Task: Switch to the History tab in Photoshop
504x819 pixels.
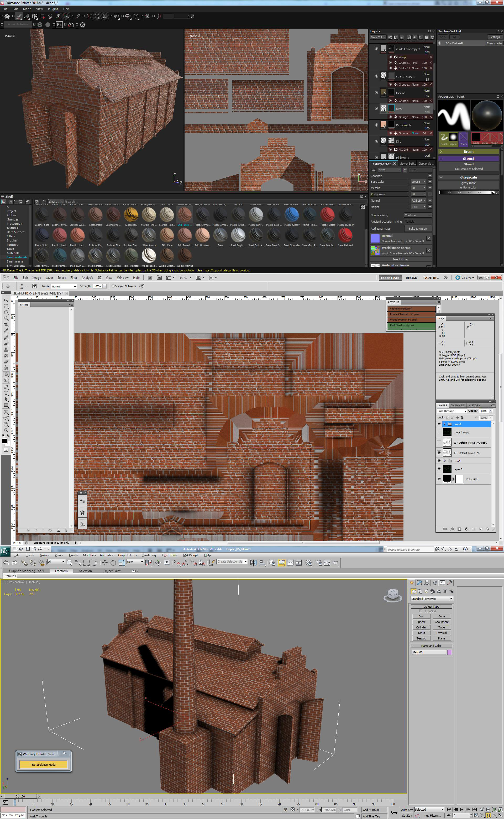Action: tap(474, 405)
